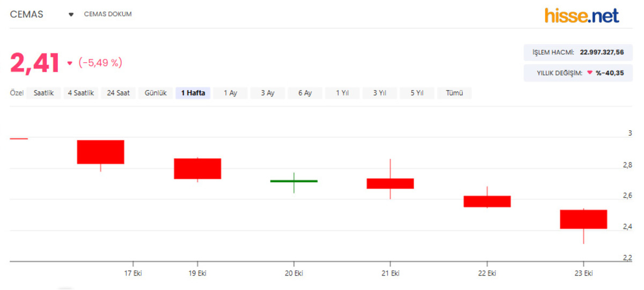The image size is (644, 290).
Task: Click the 2,6 price axis label
Action: [x=627, y=196]
